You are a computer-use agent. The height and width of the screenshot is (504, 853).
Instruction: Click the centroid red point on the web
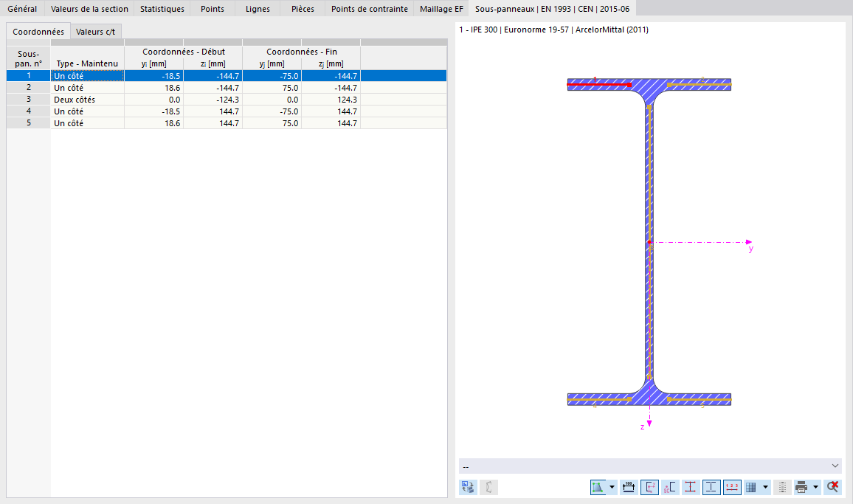pos(649,242)
